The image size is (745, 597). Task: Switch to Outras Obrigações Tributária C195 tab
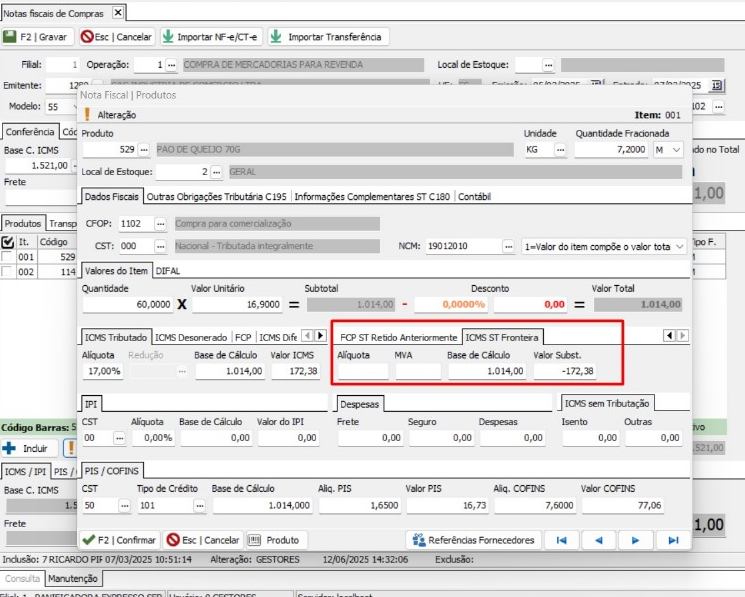click(217, 197)
